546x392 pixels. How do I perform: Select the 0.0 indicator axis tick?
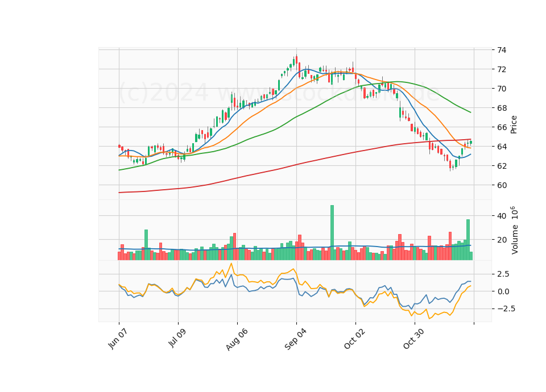(x=503, y=291)
